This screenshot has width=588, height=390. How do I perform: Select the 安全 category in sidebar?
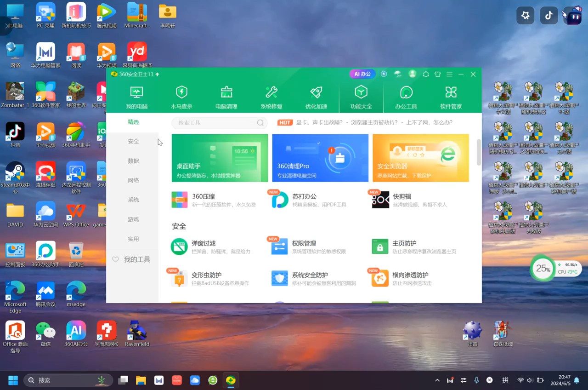133,142
